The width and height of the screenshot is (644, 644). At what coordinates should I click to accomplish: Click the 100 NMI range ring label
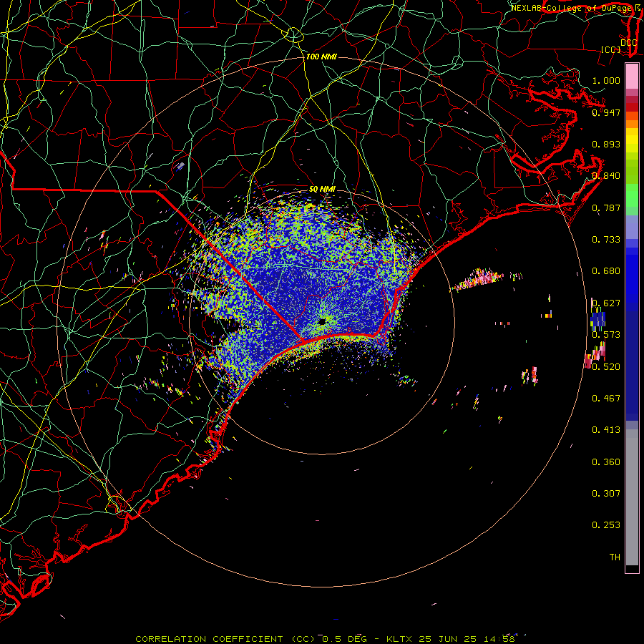coord(321,57)
